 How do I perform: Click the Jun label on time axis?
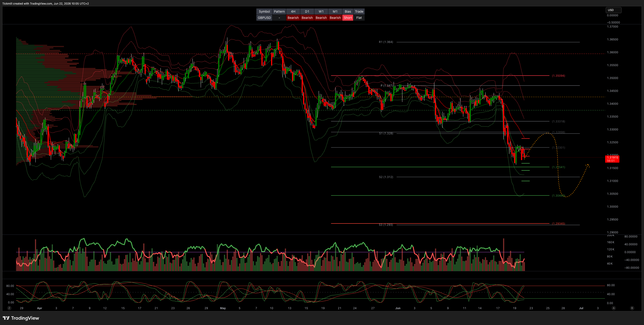click(398, 308)
